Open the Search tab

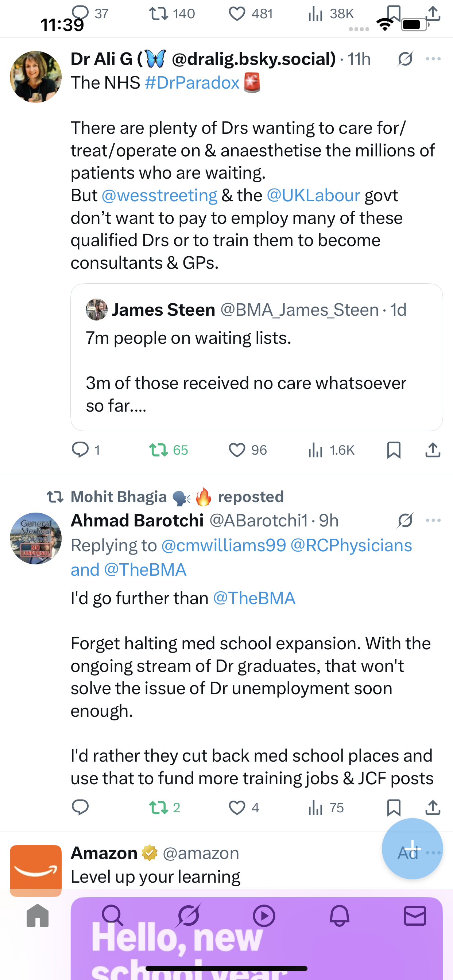pos(112,915)
